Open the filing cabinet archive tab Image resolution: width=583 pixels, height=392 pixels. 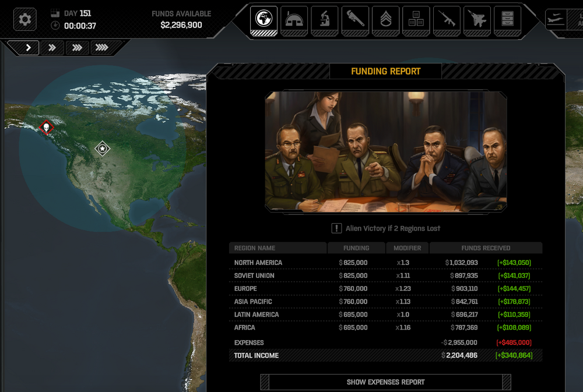tap(508, 20)
